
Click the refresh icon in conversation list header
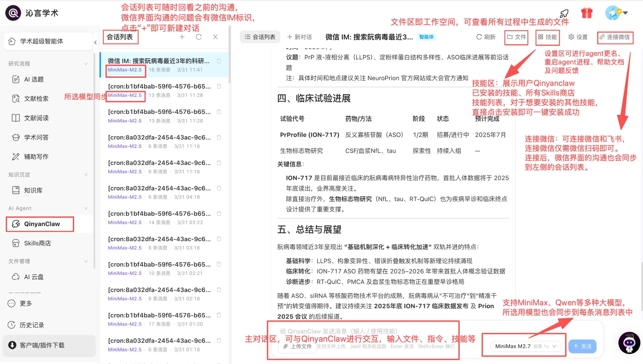[199, 37]
